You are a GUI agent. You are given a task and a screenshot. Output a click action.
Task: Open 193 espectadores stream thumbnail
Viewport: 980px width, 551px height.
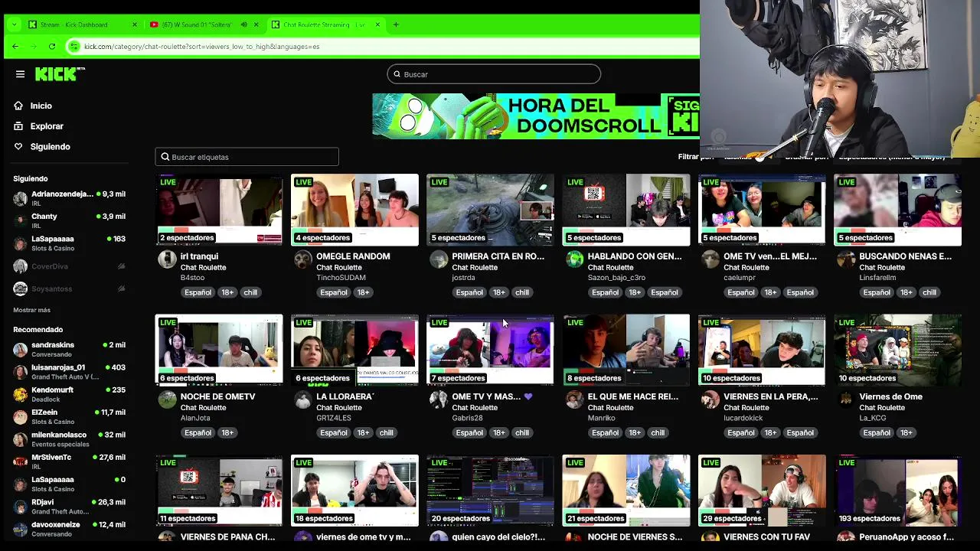tap(897, 491)
